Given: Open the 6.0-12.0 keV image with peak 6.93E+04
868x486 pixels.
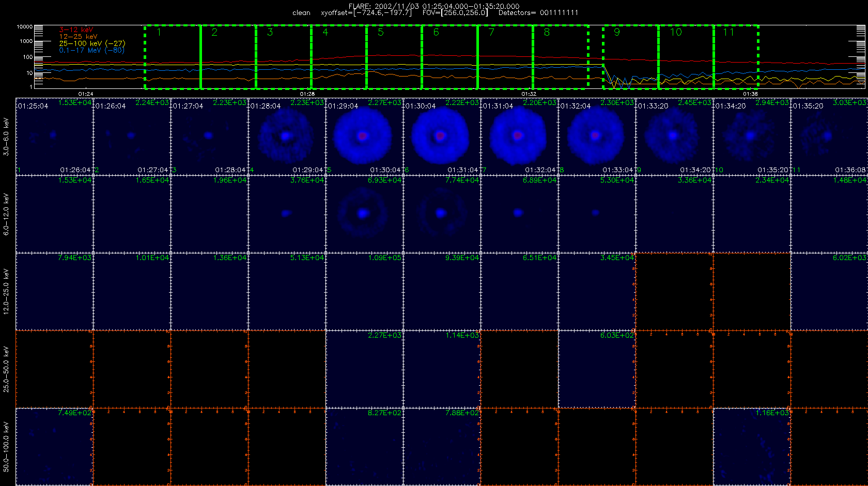Looking at the screenshot, I should (364, 214).
